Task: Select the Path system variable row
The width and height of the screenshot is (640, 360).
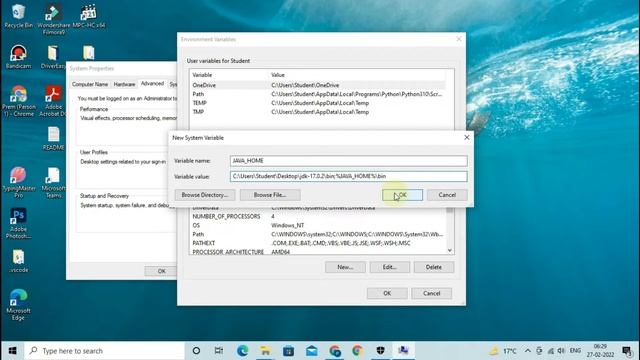Action: click(318, 234)
